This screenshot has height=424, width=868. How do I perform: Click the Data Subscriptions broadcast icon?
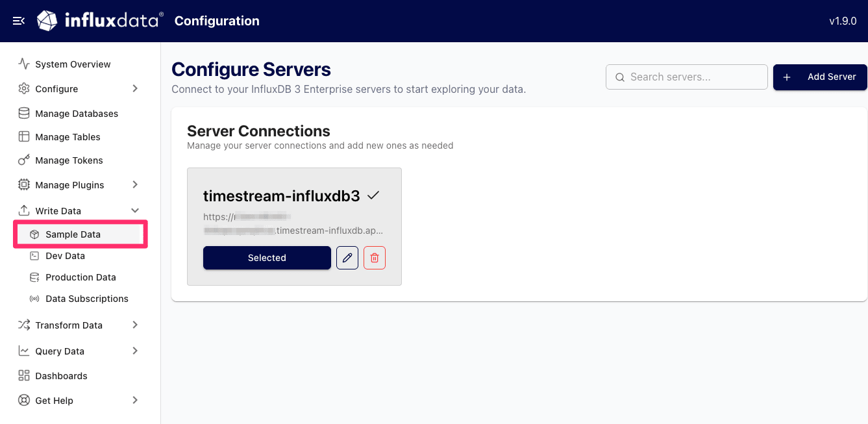click(x=34, y=299)
